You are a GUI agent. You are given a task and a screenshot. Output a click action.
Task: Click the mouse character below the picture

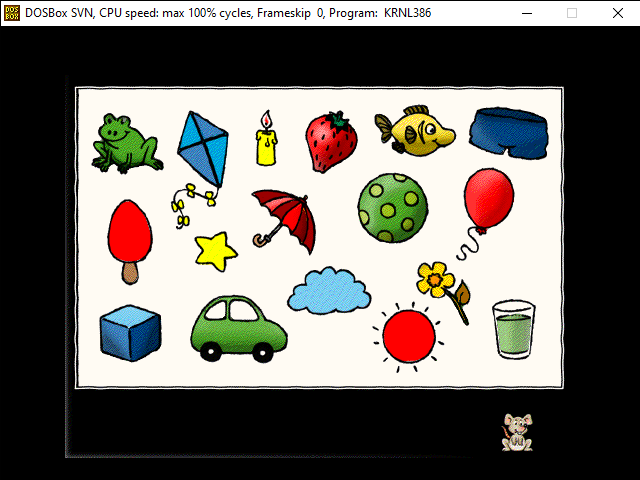[x=517, y=432]
